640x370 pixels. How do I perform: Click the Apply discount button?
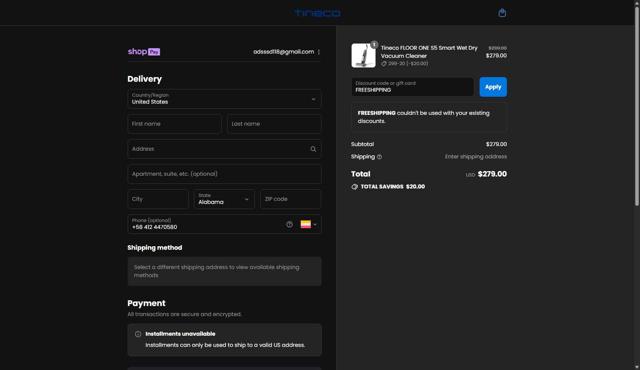pos(493,87)
